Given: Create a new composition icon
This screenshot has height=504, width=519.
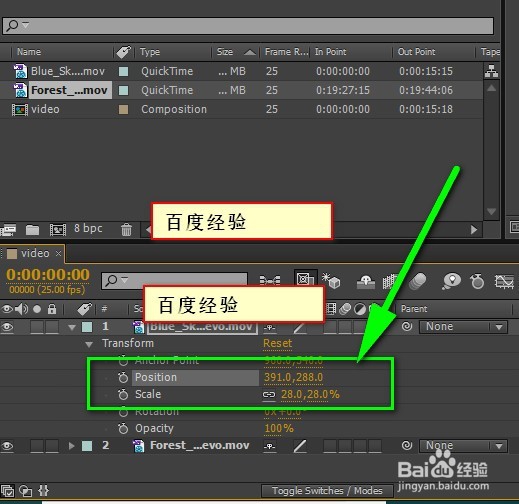Looking at the screenshot, I should pos(58,229).
